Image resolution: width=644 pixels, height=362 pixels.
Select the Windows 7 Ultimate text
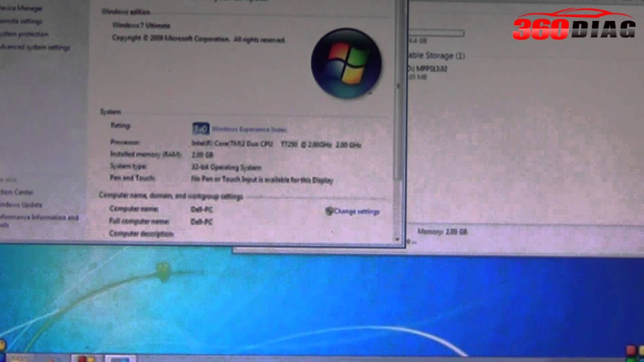(x=141, y=25)
